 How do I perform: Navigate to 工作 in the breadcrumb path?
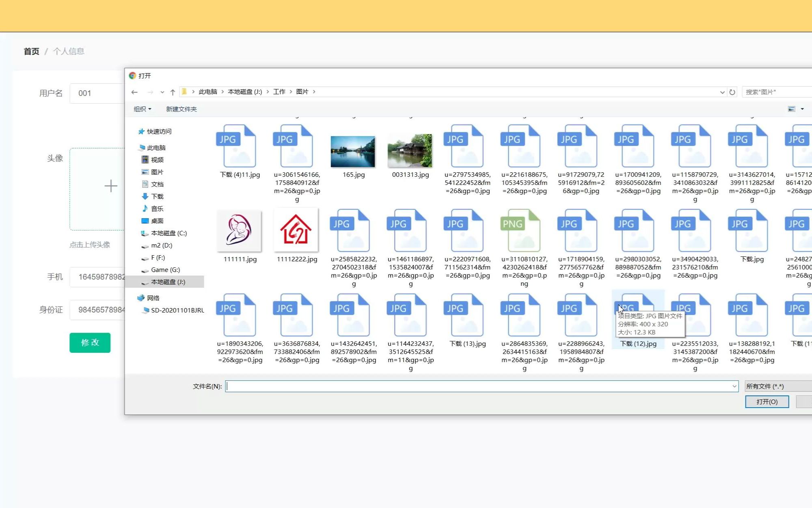click(x=280, y=92)
